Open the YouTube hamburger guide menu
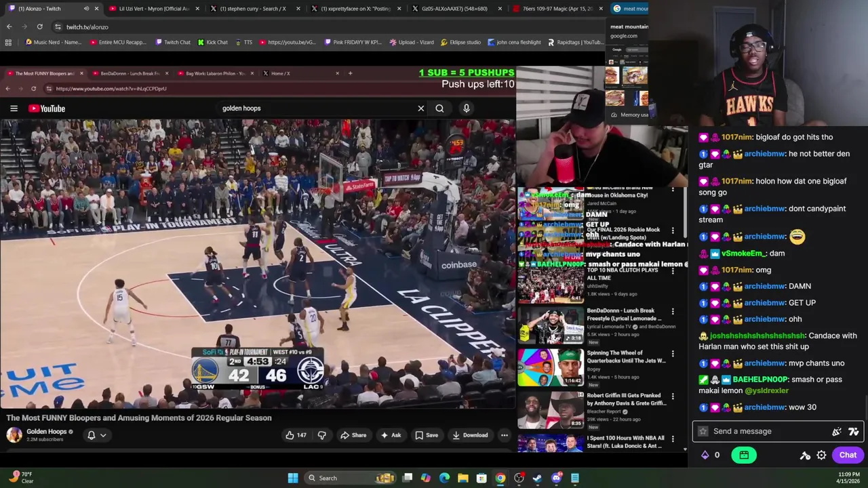 14,108
